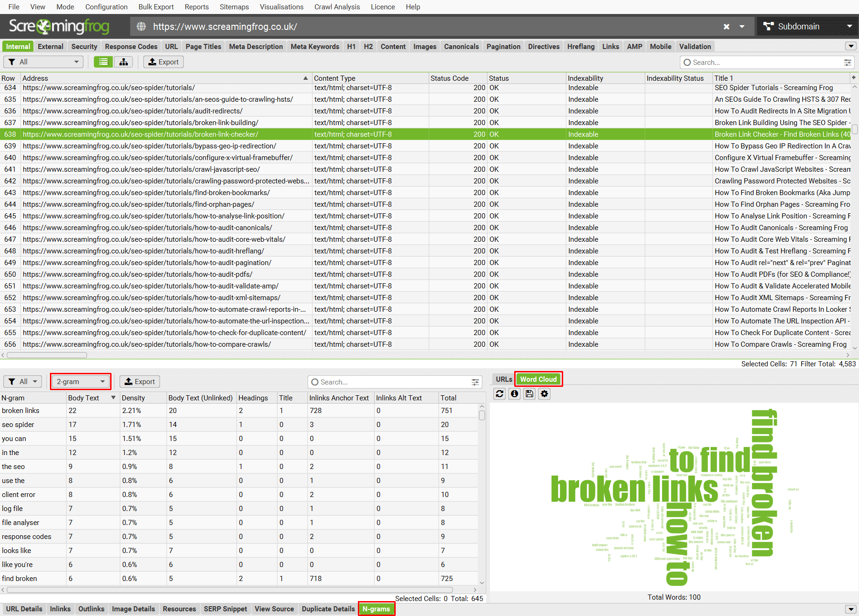Save the word cloud image

click(530, 394)
